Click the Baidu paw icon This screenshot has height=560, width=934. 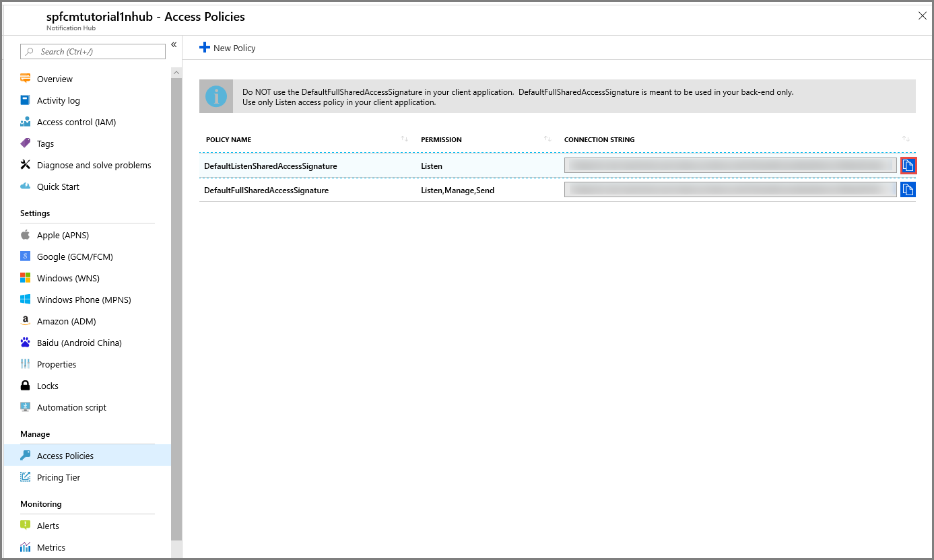(26, 343)
